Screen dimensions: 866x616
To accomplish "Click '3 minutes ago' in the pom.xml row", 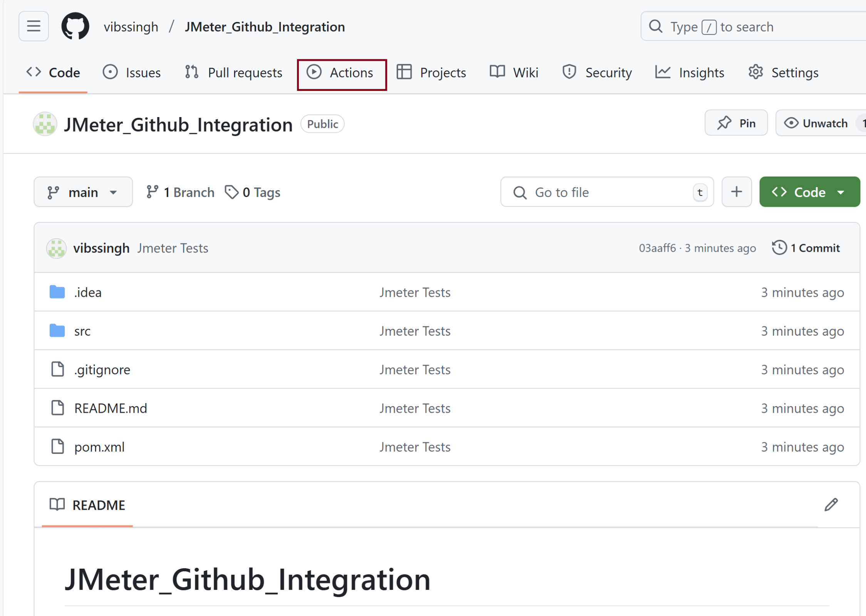I will [802, 447].
